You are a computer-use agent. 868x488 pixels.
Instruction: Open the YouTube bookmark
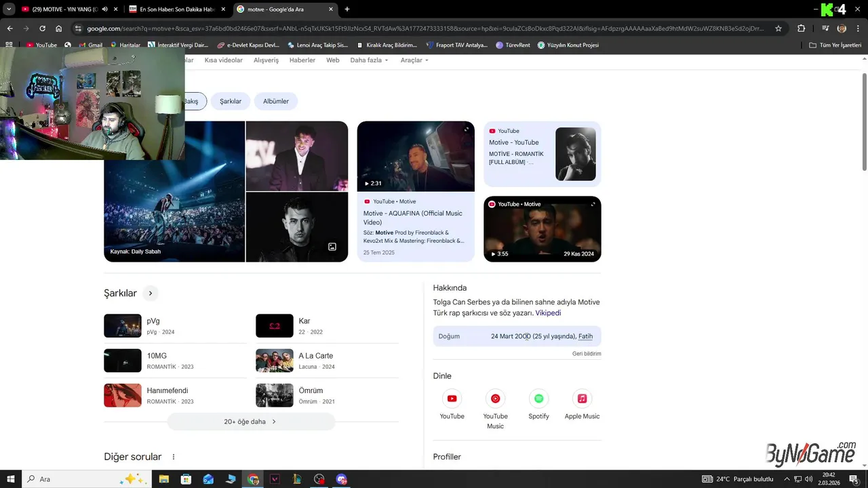point(41,45)
